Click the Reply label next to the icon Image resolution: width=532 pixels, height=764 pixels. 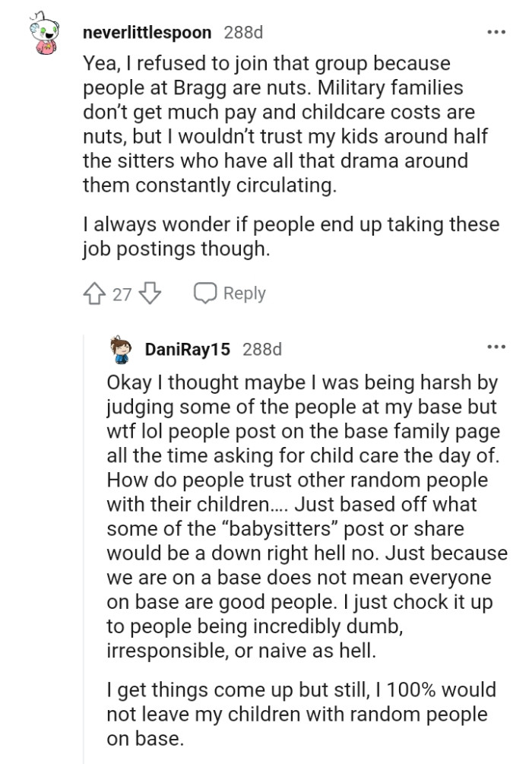click(245, 293)
